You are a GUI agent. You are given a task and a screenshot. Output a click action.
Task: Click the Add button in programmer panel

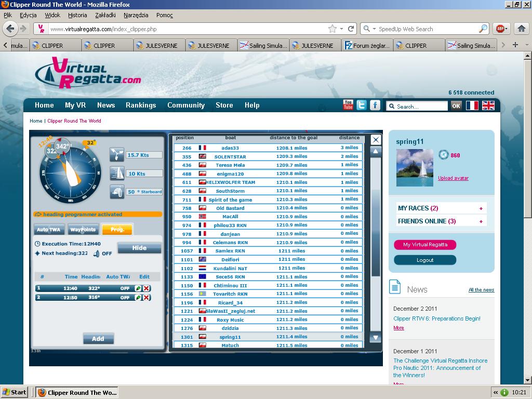coord(98,339)
